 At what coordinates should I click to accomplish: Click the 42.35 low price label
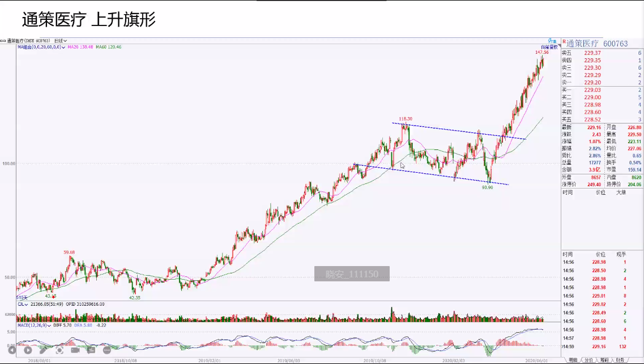tap(135, 298)
